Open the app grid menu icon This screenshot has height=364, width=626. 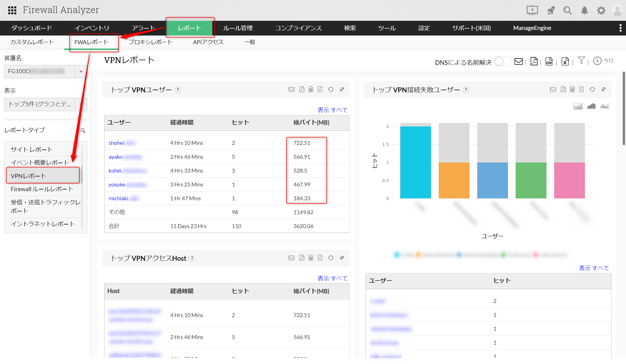(12, 10)
